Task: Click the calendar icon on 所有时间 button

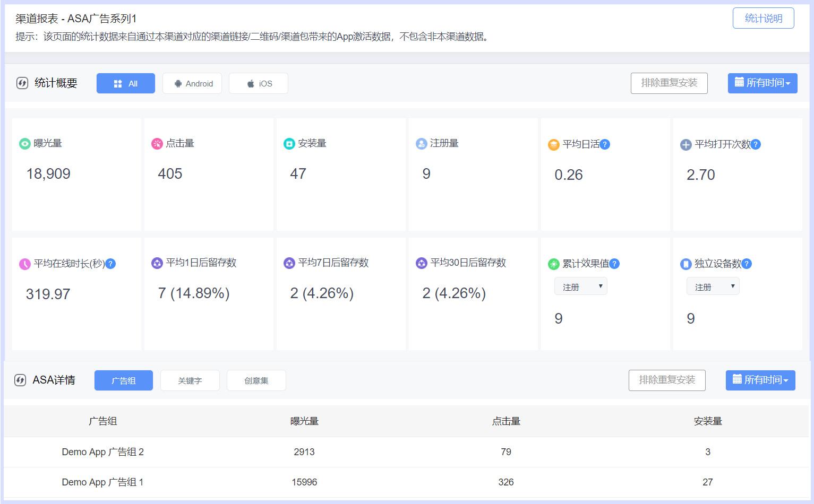Action: [x=740, y=83]
